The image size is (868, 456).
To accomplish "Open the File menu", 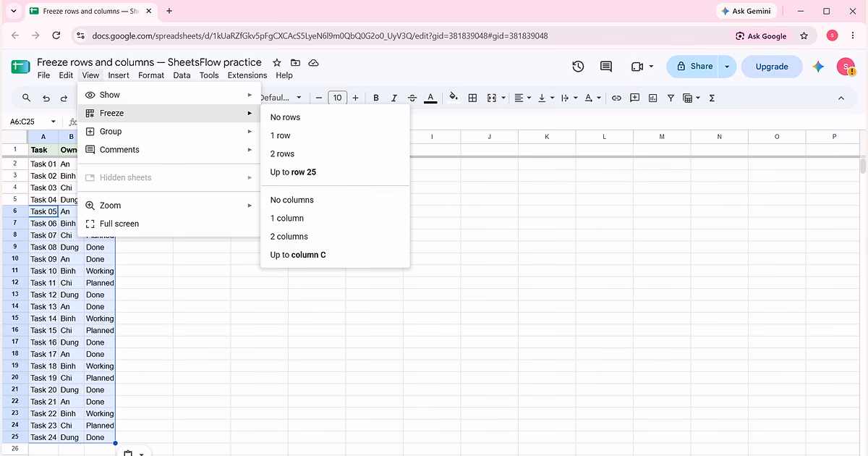I will pyautogui.click(x=43, y=75).
